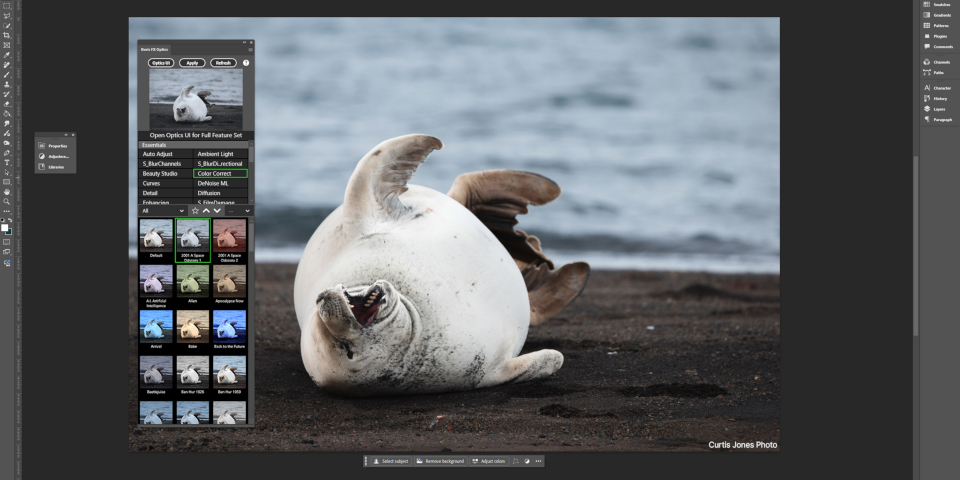
Task: Expand the All presets filter dropdown
Action: (163, 211)
